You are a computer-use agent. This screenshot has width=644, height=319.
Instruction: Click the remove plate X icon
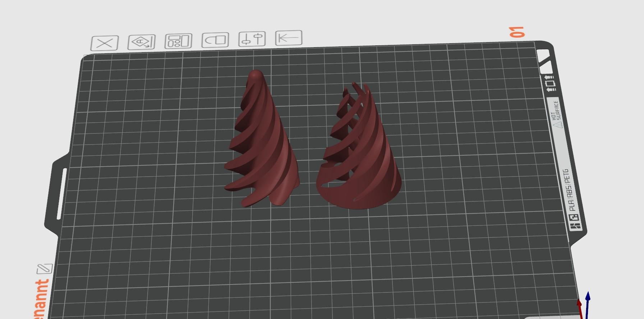(x=105, y=44)
